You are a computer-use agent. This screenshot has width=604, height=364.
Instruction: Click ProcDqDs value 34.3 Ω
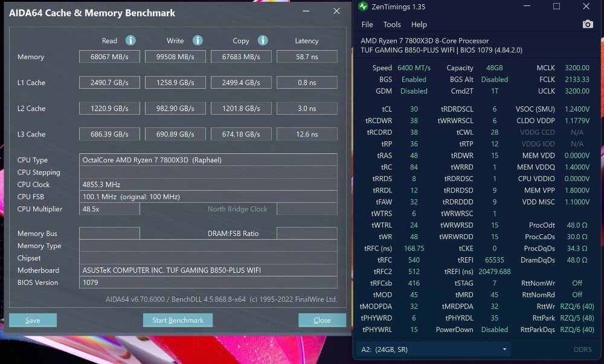tap(577, 248)
